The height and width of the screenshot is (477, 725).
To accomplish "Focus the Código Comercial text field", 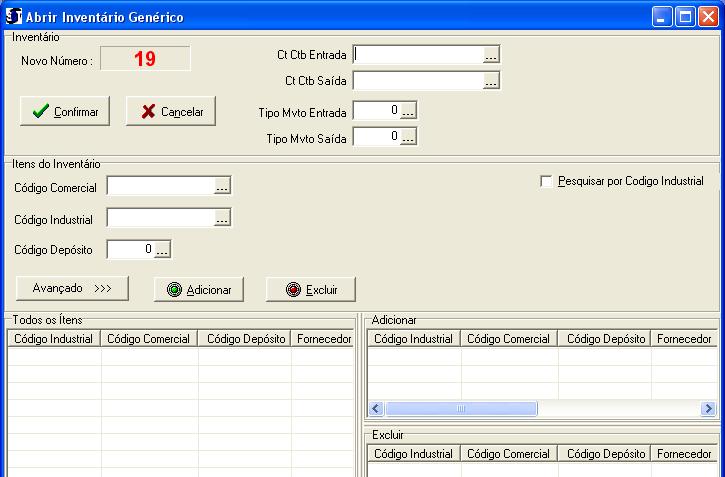I will (160, 186).
